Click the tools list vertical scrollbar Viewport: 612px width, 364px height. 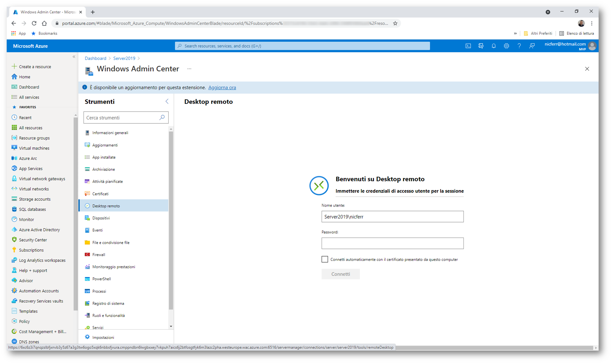[171, 220]
